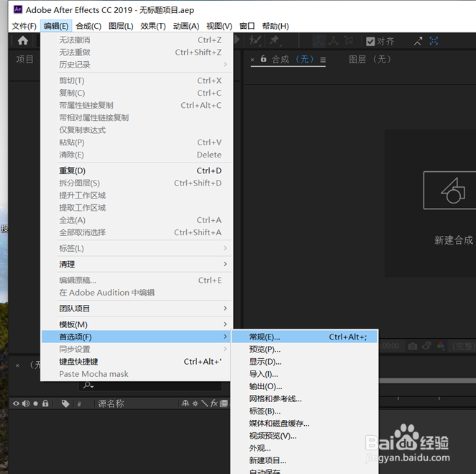Open 预览(P)... preferences
476x474 pixels.
(304, 350)
